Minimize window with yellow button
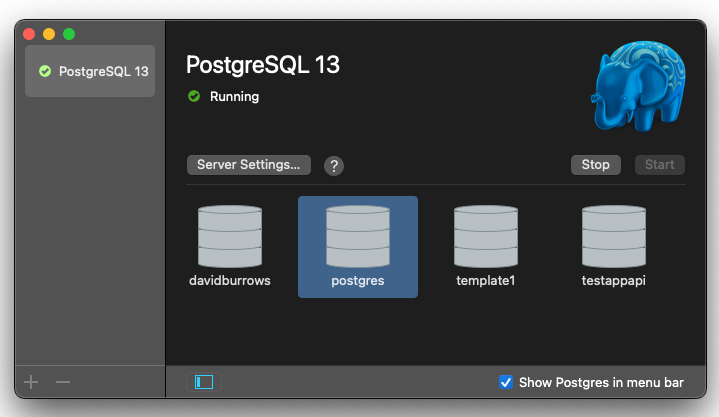Image resolution: width=719 pixels, height=417 pixels. click(49, 34)
